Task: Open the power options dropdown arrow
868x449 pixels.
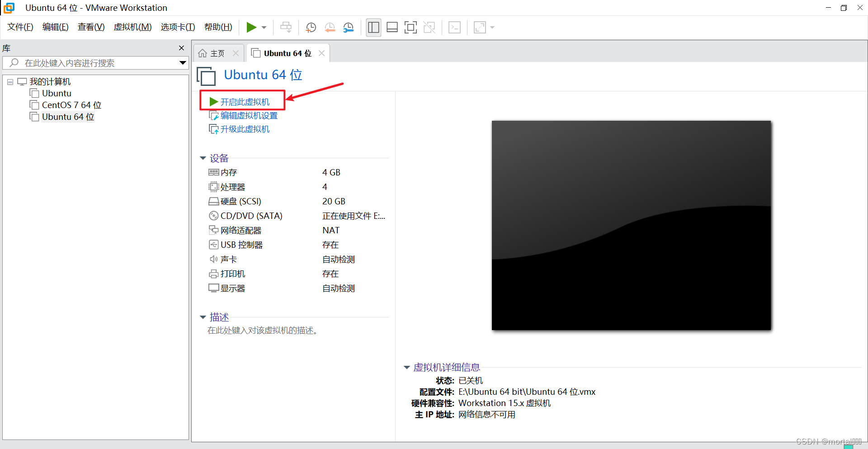Action: [x=264, y=28]
